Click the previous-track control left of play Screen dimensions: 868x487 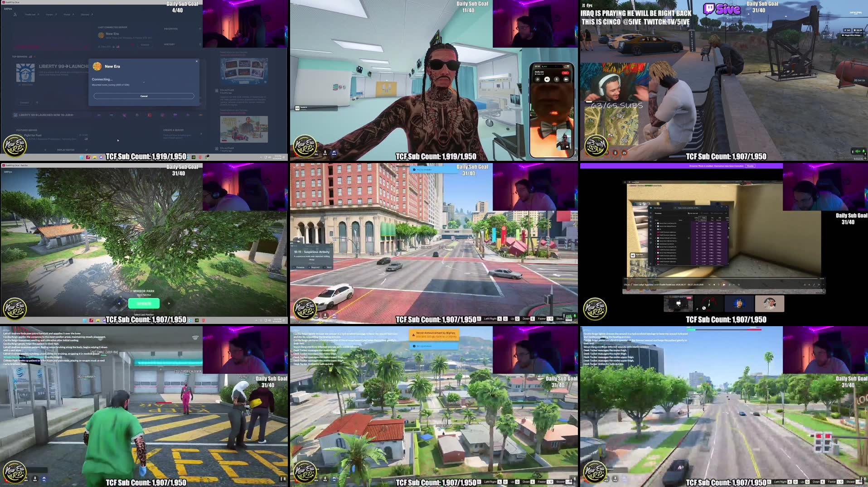coord(714,284)
